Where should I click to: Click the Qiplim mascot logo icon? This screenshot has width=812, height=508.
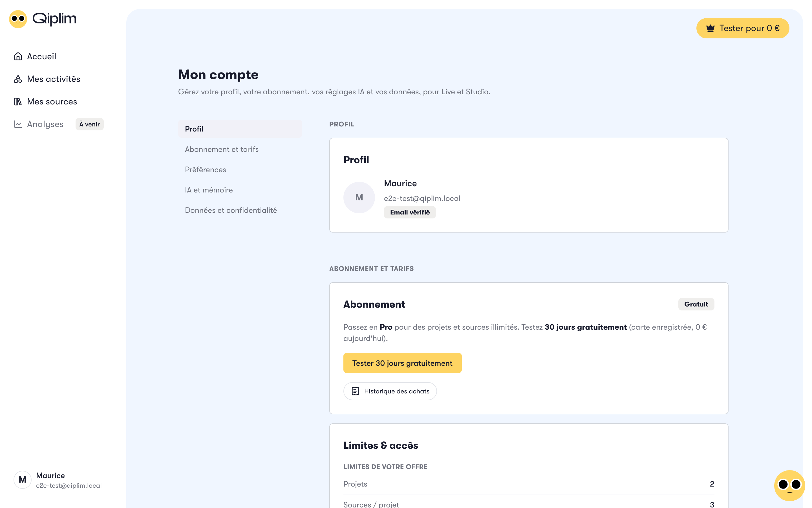point(18,19)
